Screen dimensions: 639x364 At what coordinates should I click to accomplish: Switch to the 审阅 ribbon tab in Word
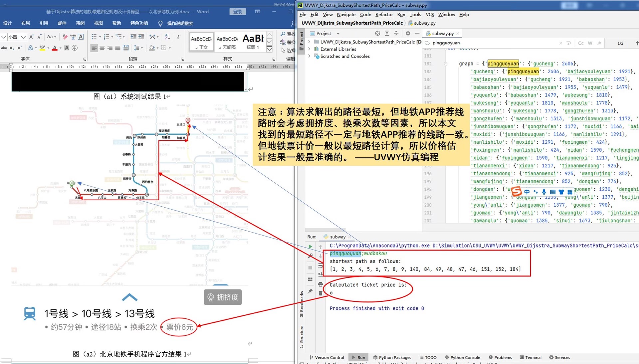[x=80, y=23]
